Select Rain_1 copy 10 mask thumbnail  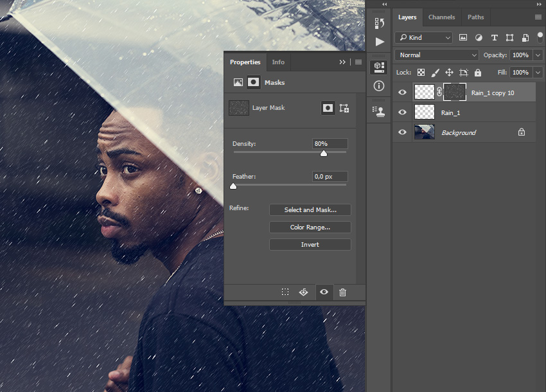pos(454,93)
